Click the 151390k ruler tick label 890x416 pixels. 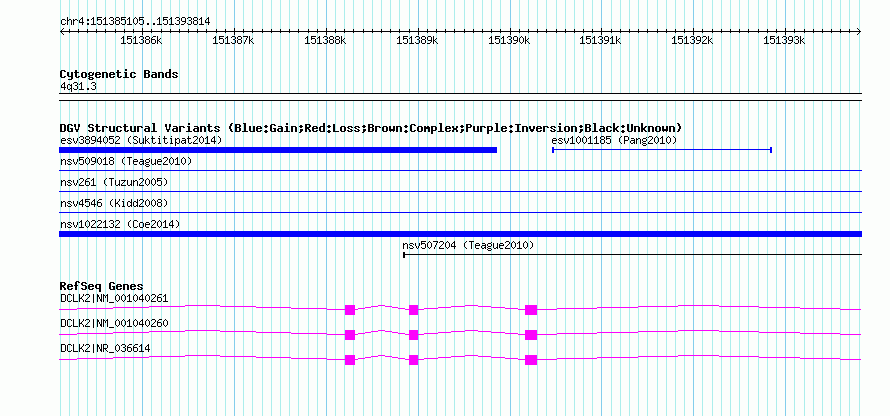tap(509, 41)
